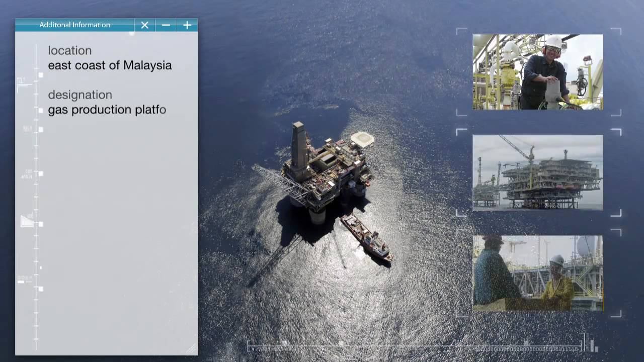This screenshot has width=644, height=362.
Task: Click the Additonal Information title bar text
Action: pos(74,25)
